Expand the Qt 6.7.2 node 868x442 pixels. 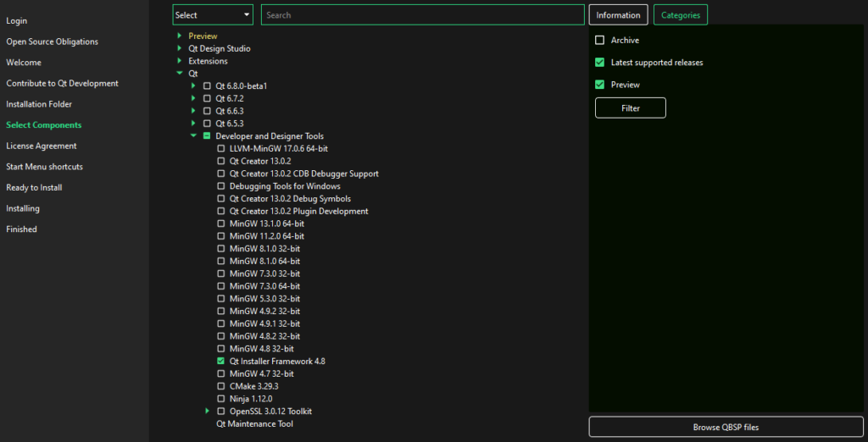pos(193,98)
